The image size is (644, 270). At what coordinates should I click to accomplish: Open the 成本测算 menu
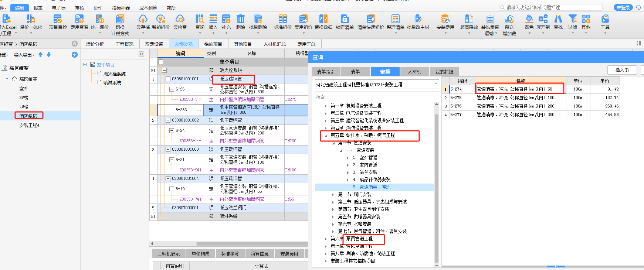pyautogui.click(x=148, y=8)
